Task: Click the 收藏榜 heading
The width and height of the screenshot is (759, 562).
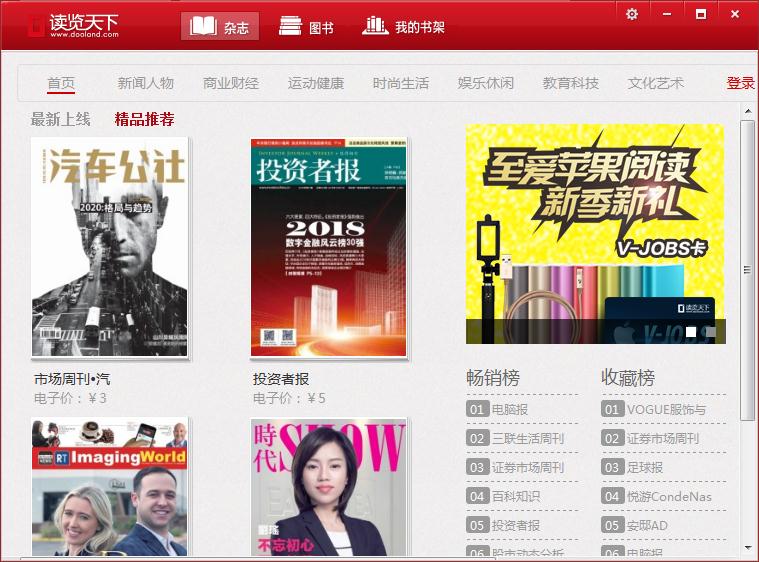Action: click(628, 378)
